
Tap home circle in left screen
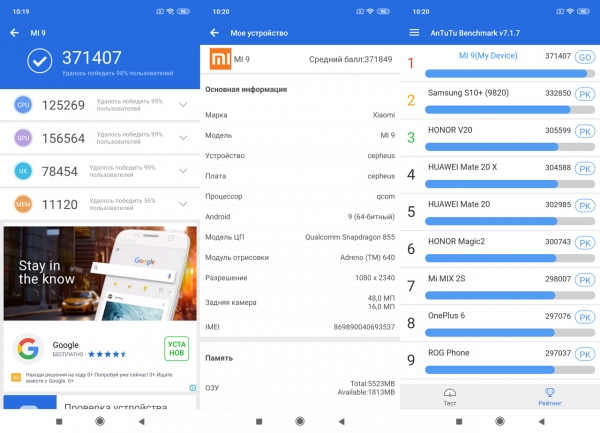click(x=100, y=421)
